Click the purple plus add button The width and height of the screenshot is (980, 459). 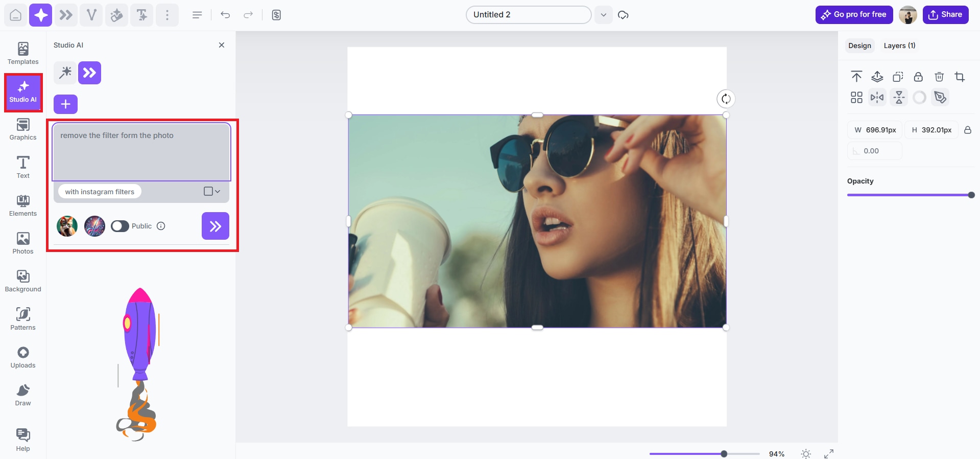coord(65,104)
